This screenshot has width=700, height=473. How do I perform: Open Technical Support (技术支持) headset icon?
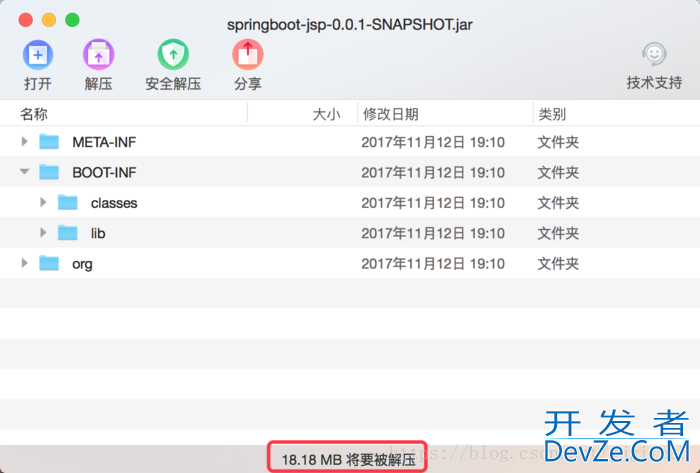coord(654,54)
